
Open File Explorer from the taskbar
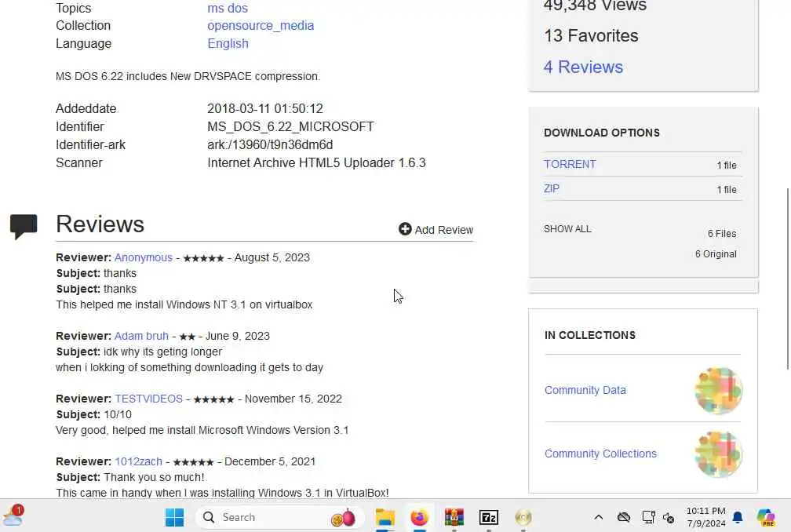pos(385,517)
